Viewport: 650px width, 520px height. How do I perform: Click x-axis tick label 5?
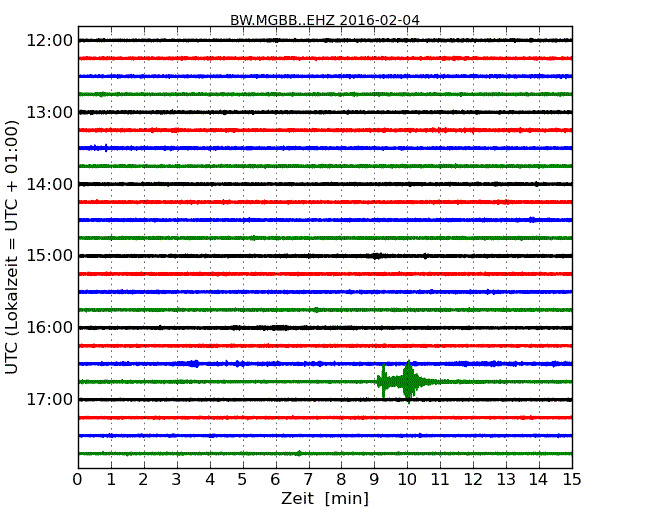(242, 480)
